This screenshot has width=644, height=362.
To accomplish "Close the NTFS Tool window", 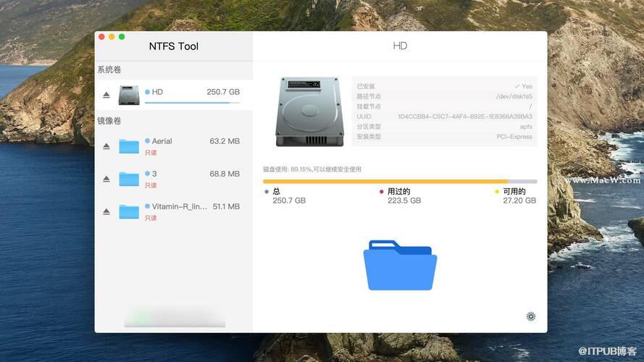I will pyautogui.click(x=101, y=37).
